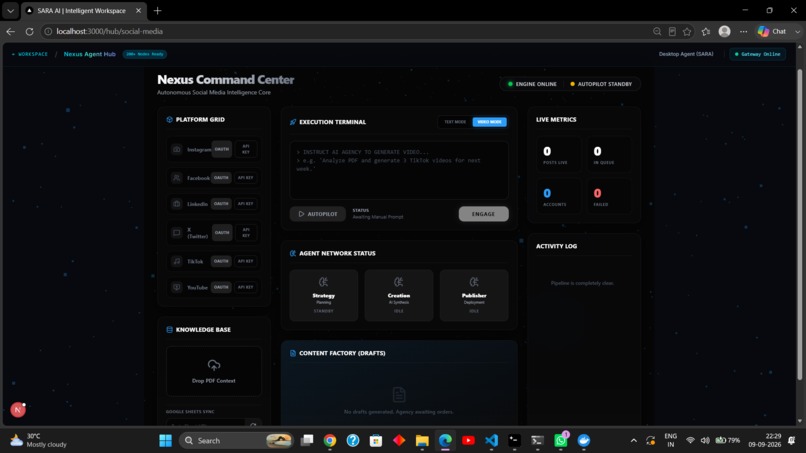The height and width of the screenshot is (453, 806).
Task: Click the X (Twitter) platform icon
Action: point(176,232)
